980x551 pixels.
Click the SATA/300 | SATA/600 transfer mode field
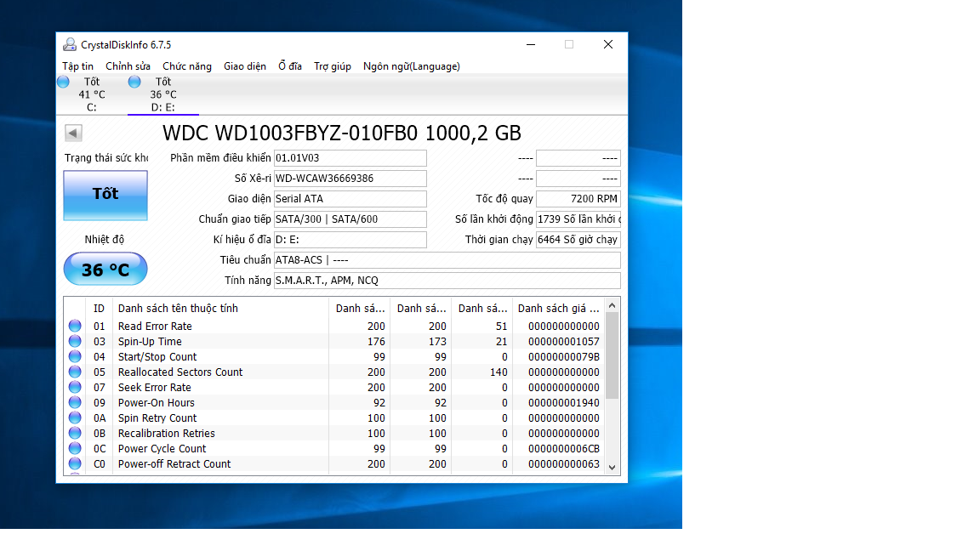tap(350, 219)
